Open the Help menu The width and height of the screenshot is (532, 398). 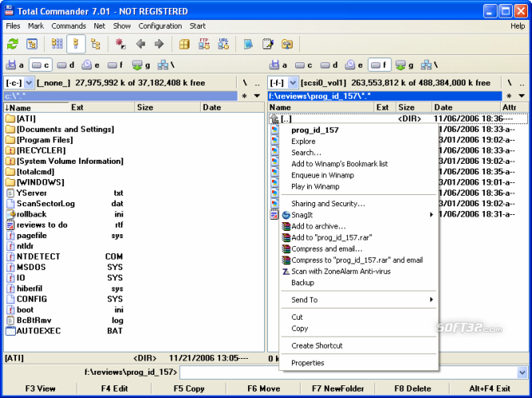pos(518,26)
